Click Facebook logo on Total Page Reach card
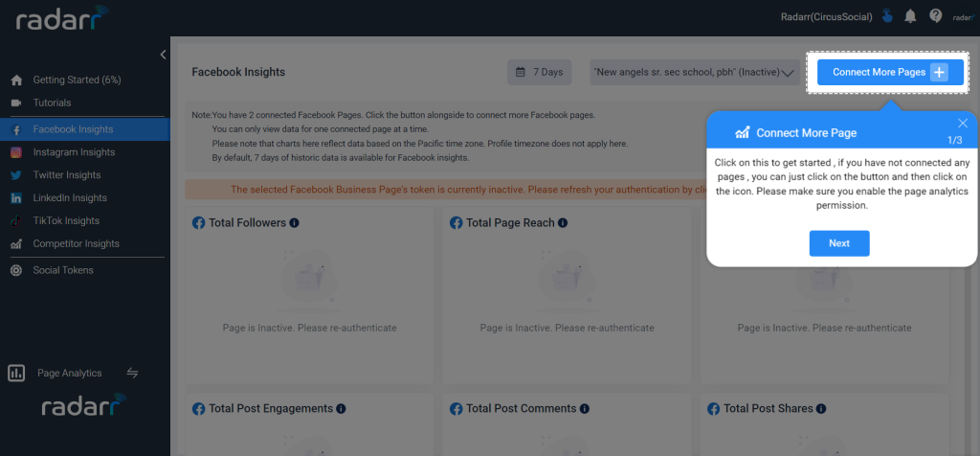Screen dimensions: 980x456 tap(457, 222)
